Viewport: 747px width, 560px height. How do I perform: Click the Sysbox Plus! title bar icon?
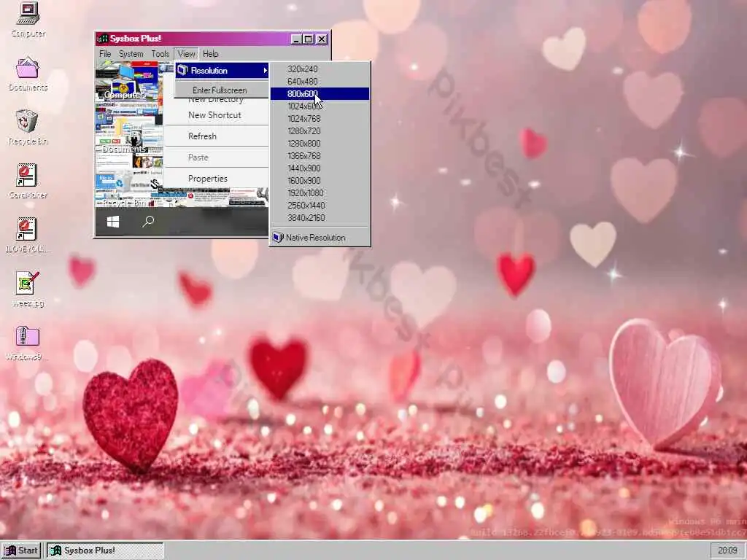click(x=102, y=39)
